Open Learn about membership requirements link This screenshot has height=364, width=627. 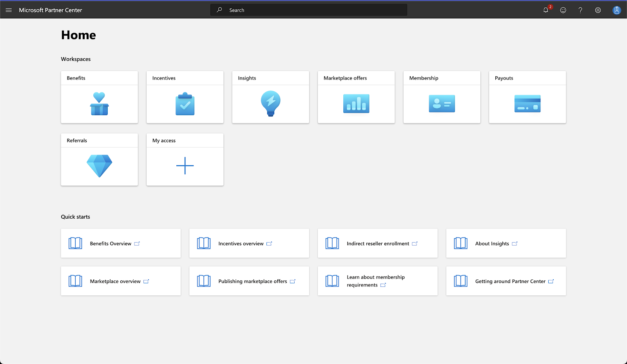375,281
